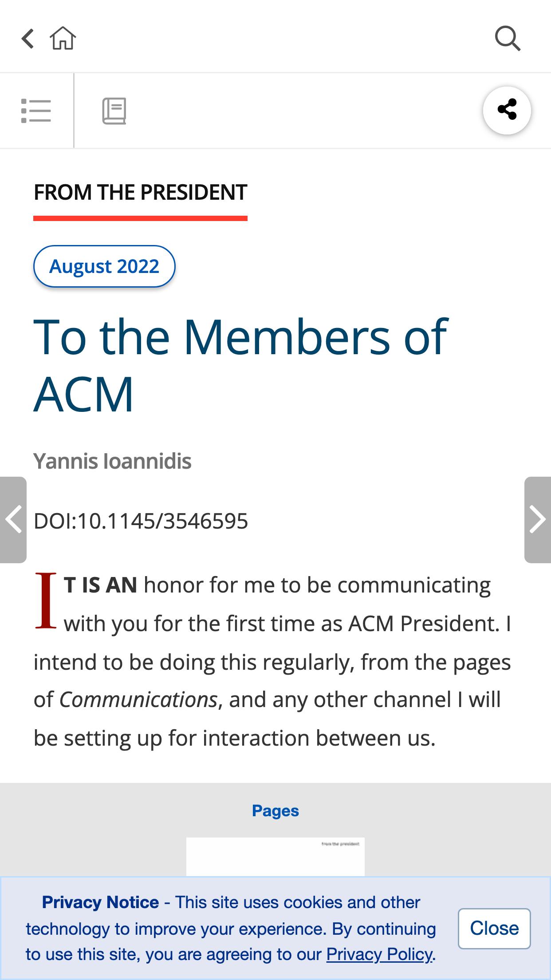Open the search magnifier
This screenshot has width=551, height=980.
click(508, 39)
